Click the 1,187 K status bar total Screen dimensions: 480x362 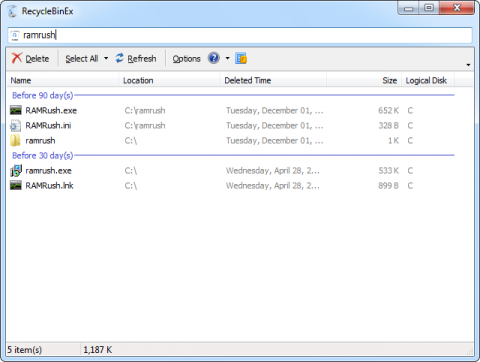click(x=98, y=350)
